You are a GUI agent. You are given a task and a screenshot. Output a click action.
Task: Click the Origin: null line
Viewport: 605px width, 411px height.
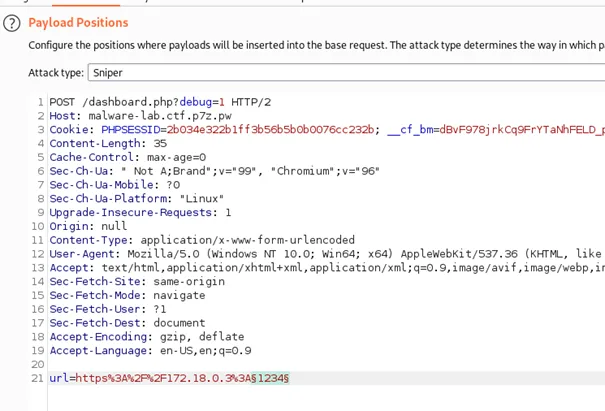coord(88,226)
